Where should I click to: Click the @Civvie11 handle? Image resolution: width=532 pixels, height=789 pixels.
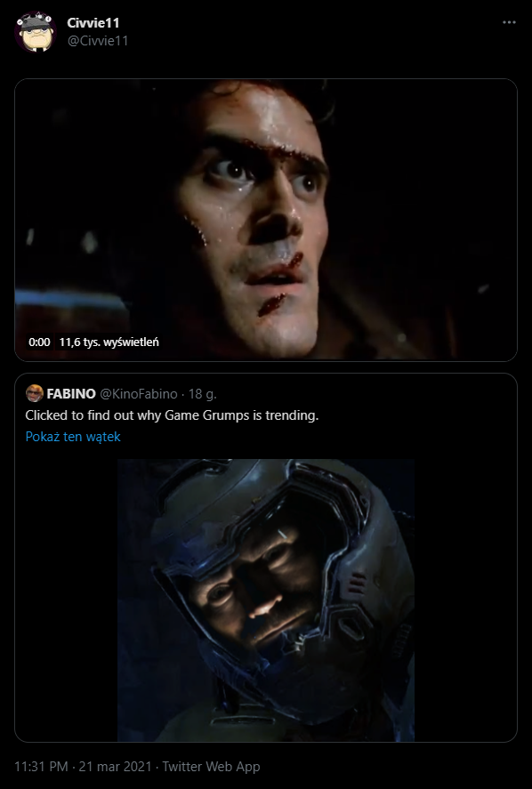[x=98, y=41]
